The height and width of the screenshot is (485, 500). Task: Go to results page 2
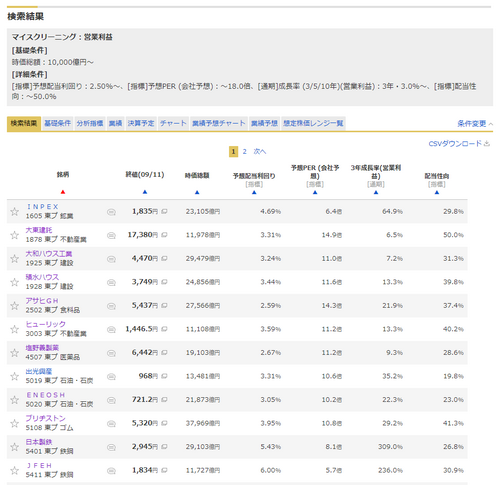[244, 152]
